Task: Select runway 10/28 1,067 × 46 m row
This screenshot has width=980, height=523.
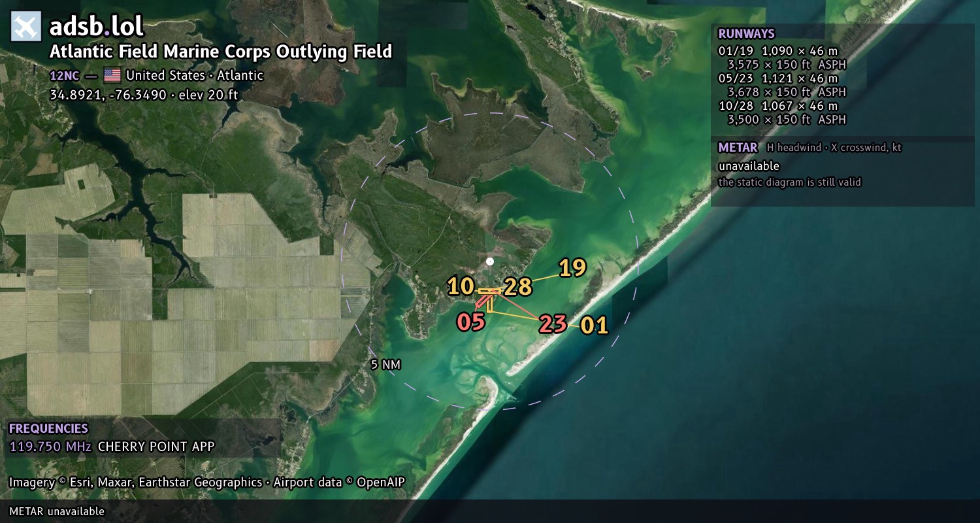Action: tap(778, 106)
